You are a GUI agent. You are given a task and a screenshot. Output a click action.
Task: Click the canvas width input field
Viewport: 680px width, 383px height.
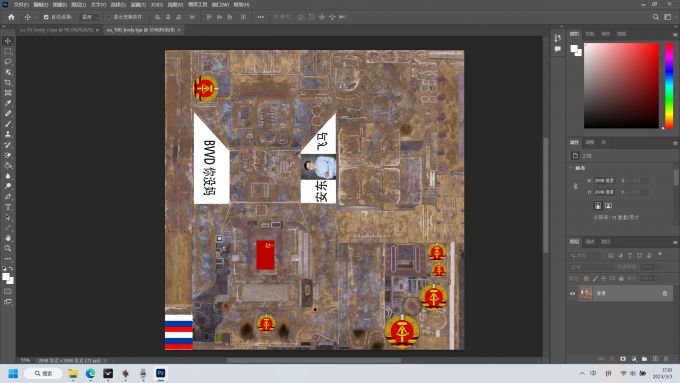604,180
